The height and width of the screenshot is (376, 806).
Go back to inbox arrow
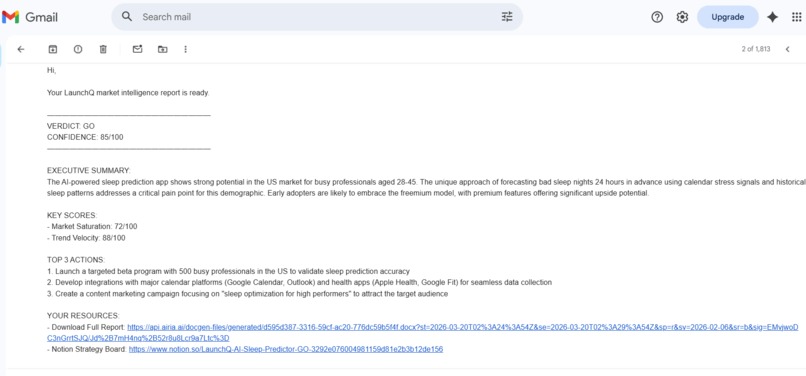(x=21, y=49)
